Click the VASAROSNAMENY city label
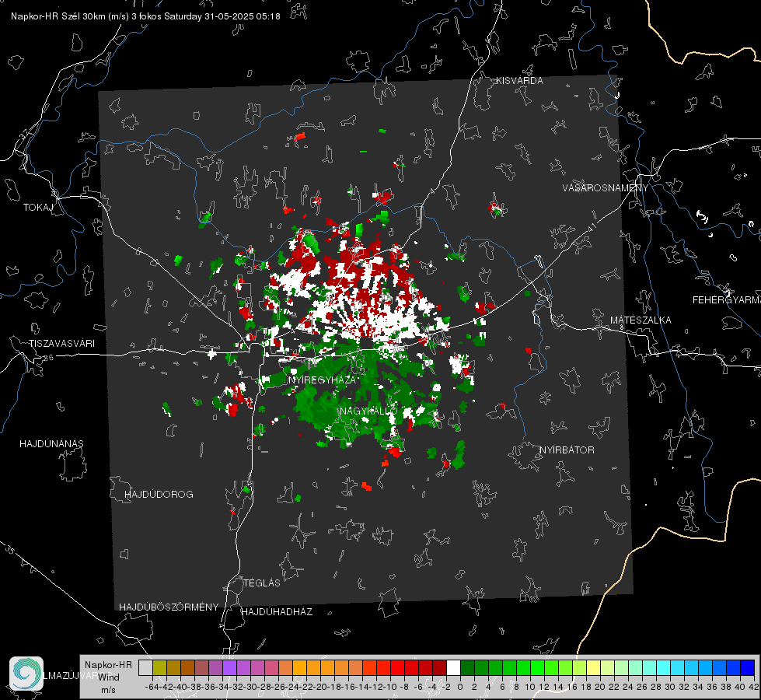This screenshot has width=761, height=700. (x=606, y=188)
